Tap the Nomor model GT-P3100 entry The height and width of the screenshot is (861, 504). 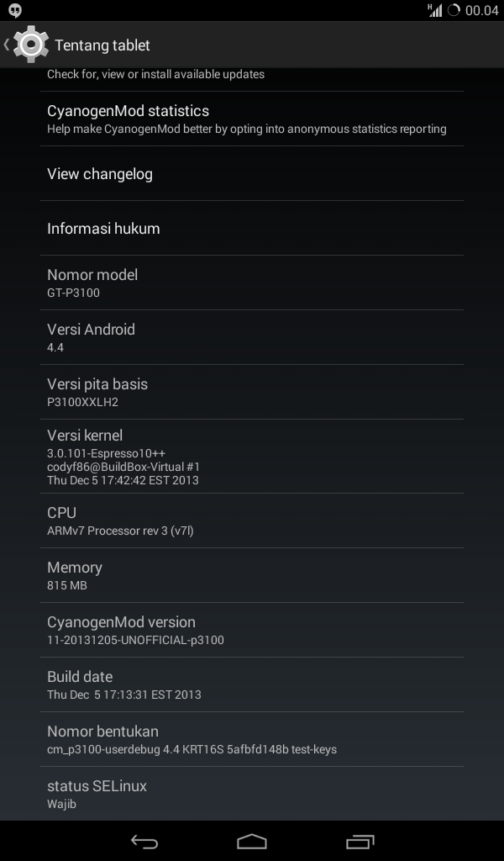252,283
